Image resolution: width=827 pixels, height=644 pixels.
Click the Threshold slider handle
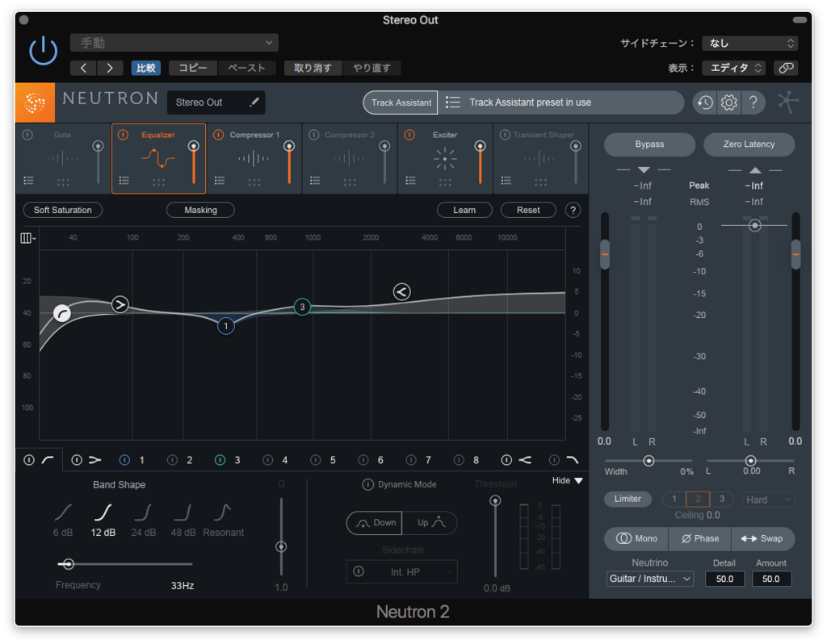pos(495,500)
